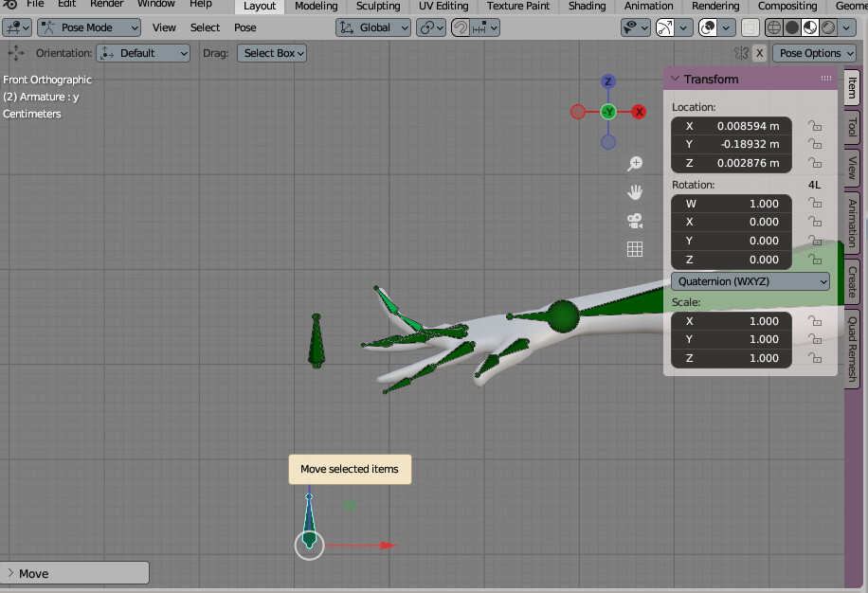Open the object visibility eye dropdown
868x593 pixels.
635,27
